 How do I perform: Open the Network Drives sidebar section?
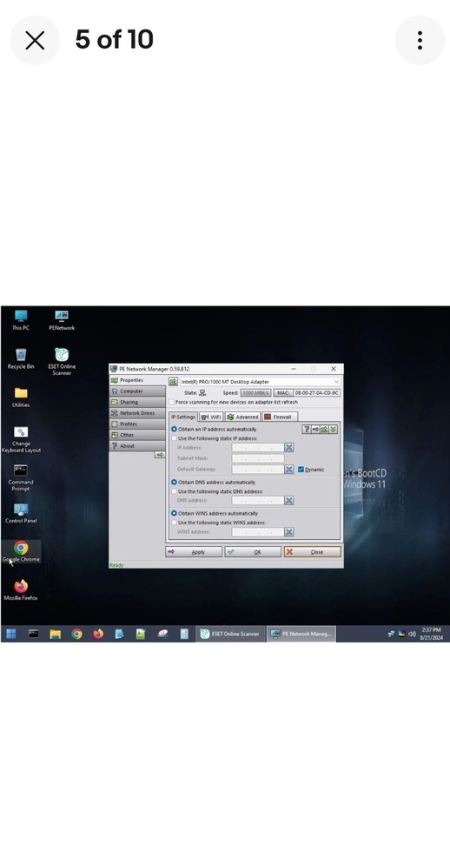tap(137, 413)
